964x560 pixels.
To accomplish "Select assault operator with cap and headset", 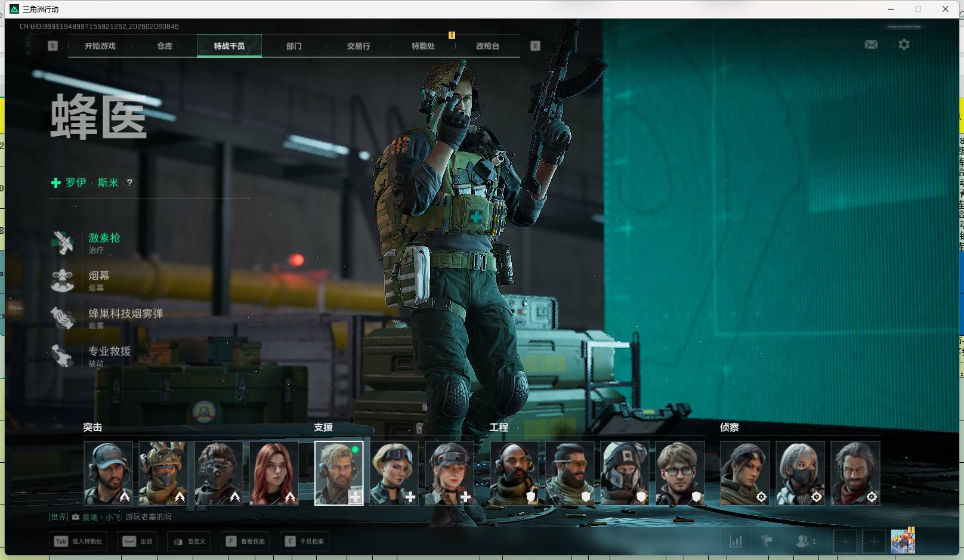I will pos(108,473).
